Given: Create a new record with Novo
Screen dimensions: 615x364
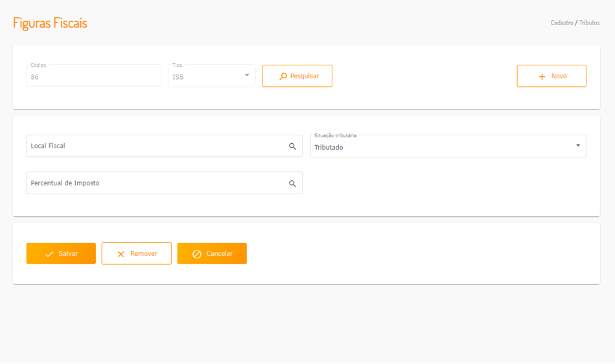Looking at the screenshot, I should coord(551,76).
